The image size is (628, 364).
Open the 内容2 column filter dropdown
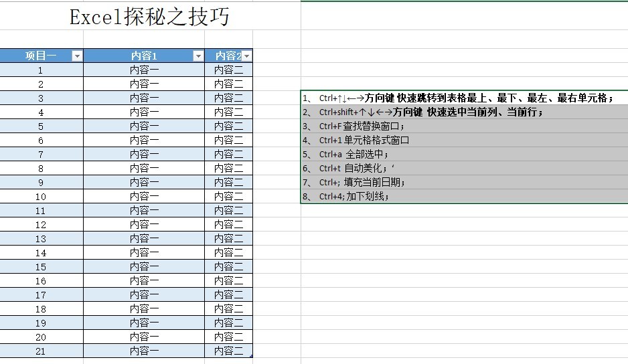click(246, 56)
